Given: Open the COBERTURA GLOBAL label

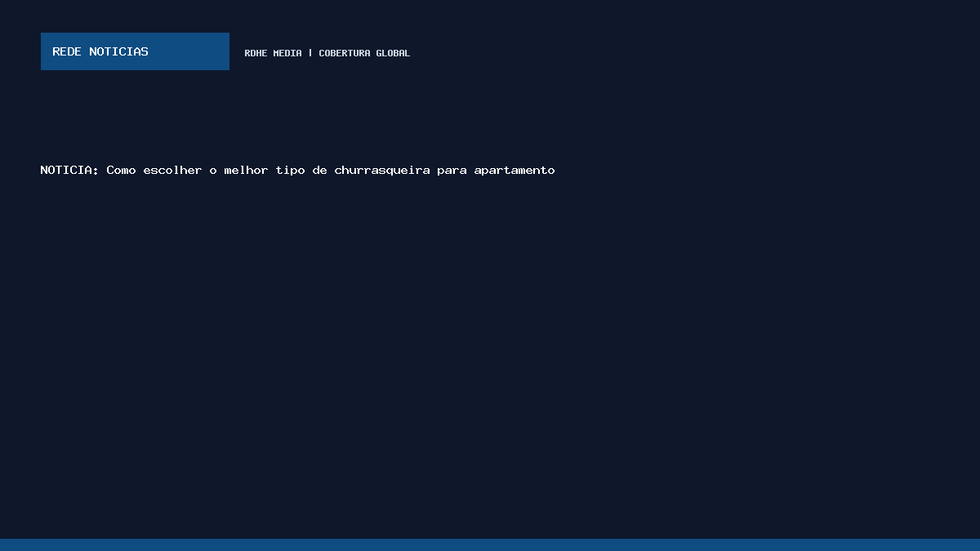Looking at the screenshot, I should click(364, 53).
